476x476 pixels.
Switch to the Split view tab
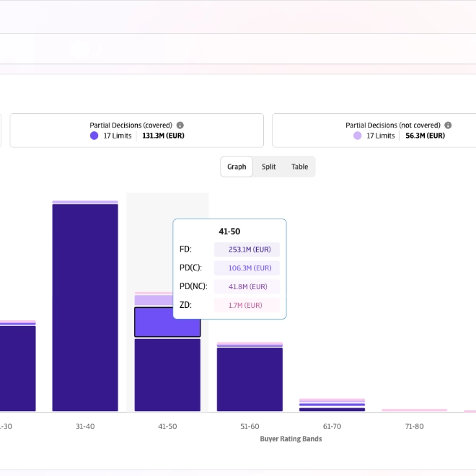[268, 167]
